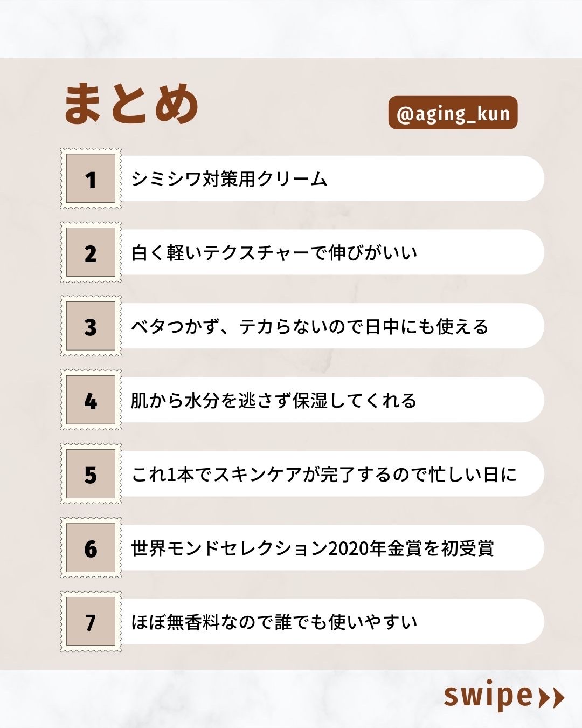Click the 白く軽いテクスチャーで伸びがいい item
The image size is (582, 728).
[274, 253]
